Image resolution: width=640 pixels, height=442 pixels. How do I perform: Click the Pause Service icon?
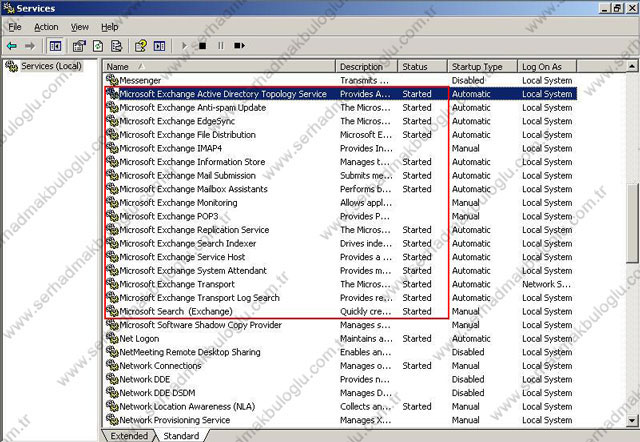[221, 46]
